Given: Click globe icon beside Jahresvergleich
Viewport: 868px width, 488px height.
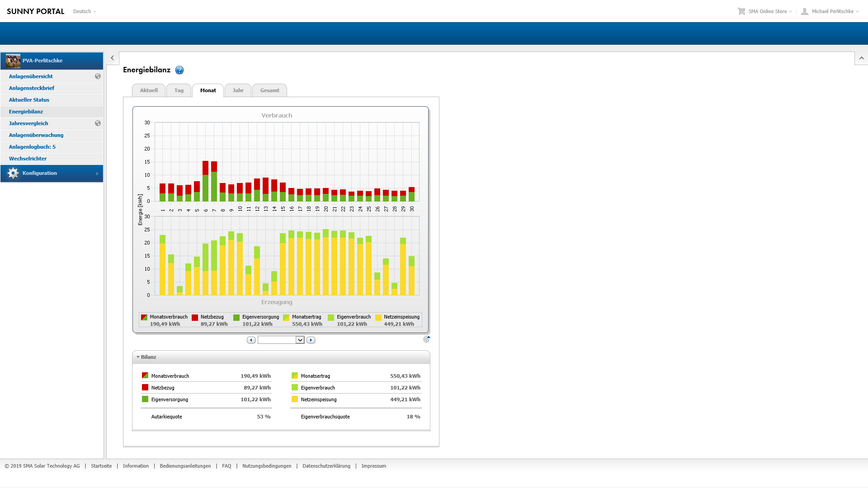Looking at the screenshot, I should (x=98, y=123).
